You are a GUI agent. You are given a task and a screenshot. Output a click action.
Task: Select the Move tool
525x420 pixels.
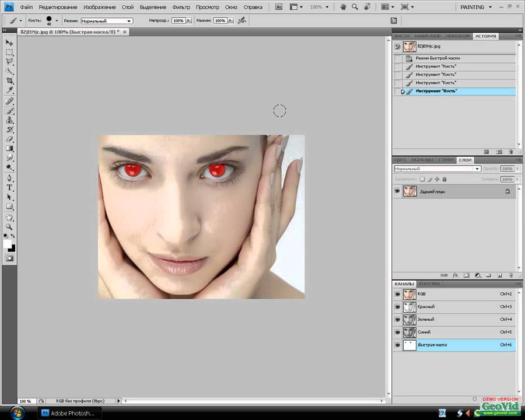(9, 42)
